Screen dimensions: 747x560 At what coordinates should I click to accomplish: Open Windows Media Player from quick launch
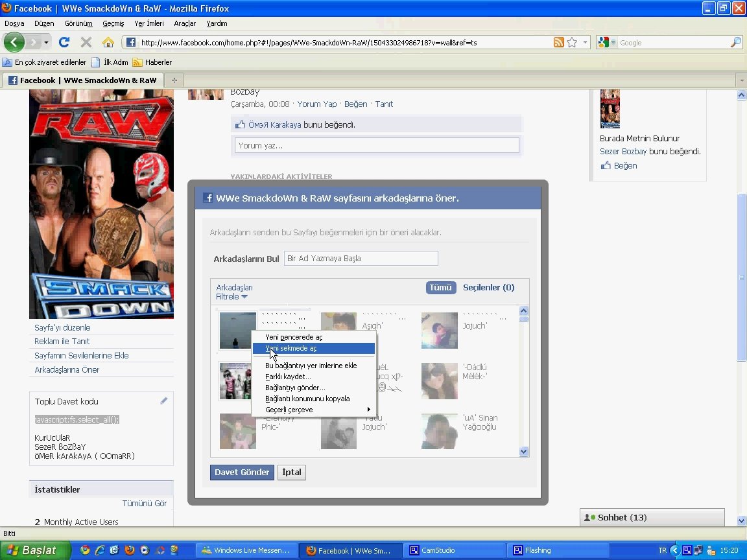pos(145,550)
